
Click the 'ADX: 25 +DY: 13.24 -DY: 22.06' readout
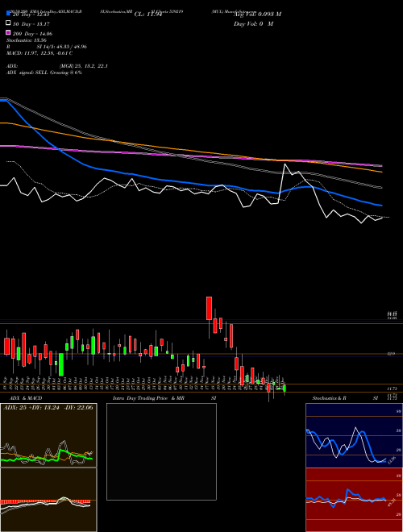[48, 407]
